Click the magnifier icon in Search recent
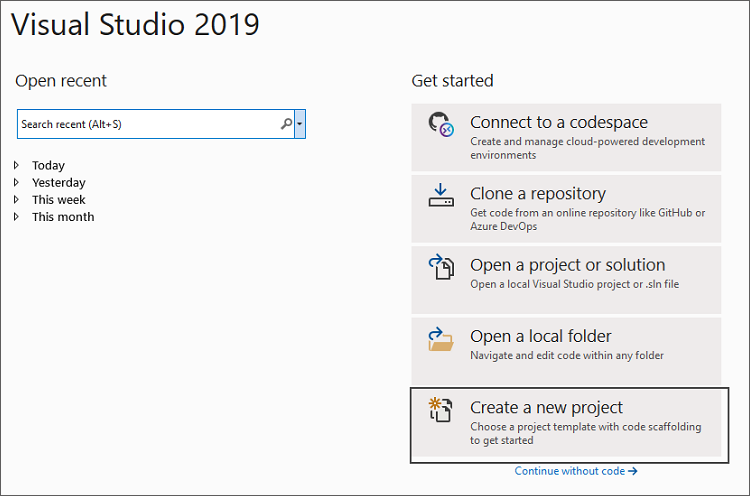Image resolution: width=750 pixels, height=496 pixels. point(286,124)
